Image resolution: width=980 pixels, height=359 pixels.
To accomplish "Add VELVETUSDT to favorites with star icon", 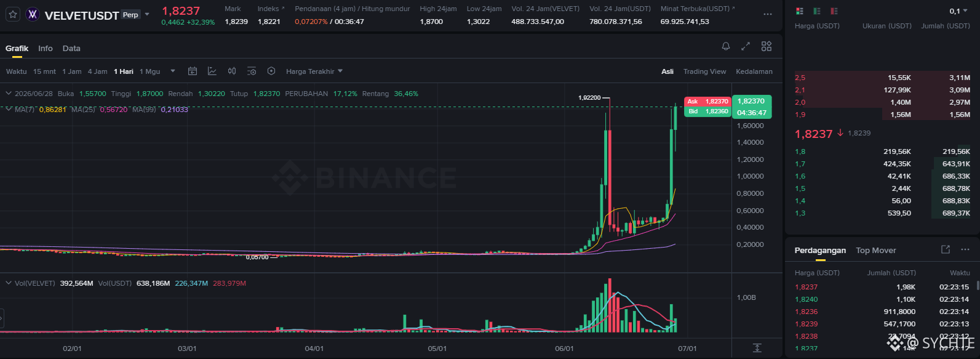I will [x=13, y=14].
